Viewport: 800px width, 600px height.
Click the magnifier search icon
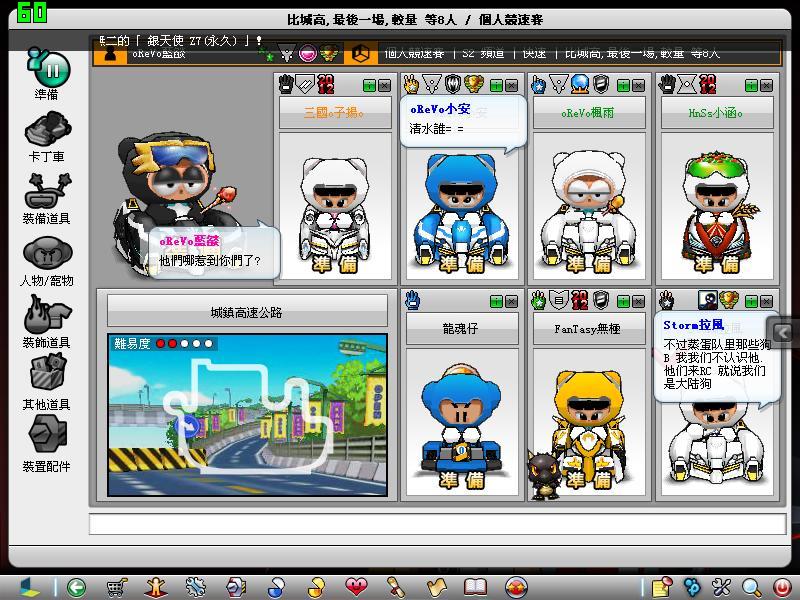pos(752,588)
